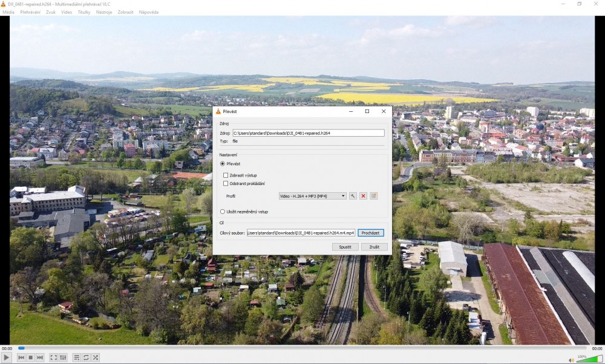This screenshot has height=364, width=605.
Task: Open extended settings equalizer icon
Action: 63,357
